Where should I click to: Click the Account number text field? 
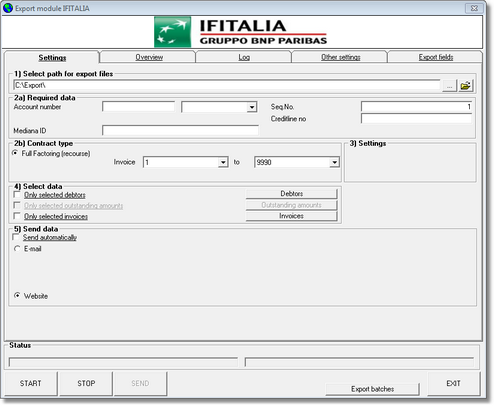coord(138,107)
